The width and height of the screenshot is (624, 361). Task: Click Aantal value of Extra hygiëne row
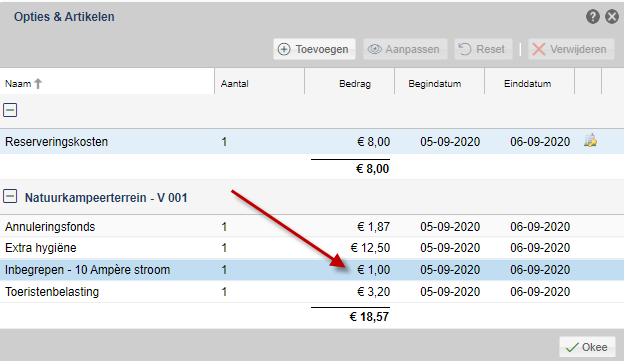[224, 248]
